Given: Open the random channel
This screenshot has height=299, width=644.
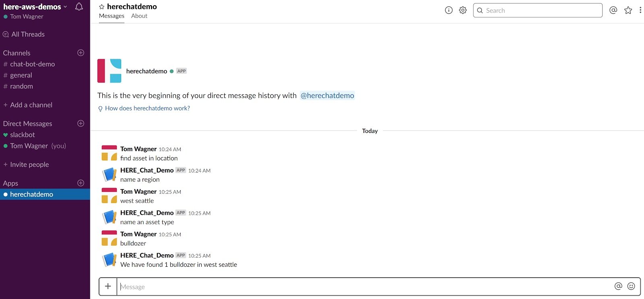Looking at the screenshot, I should [x=18, y=86].
